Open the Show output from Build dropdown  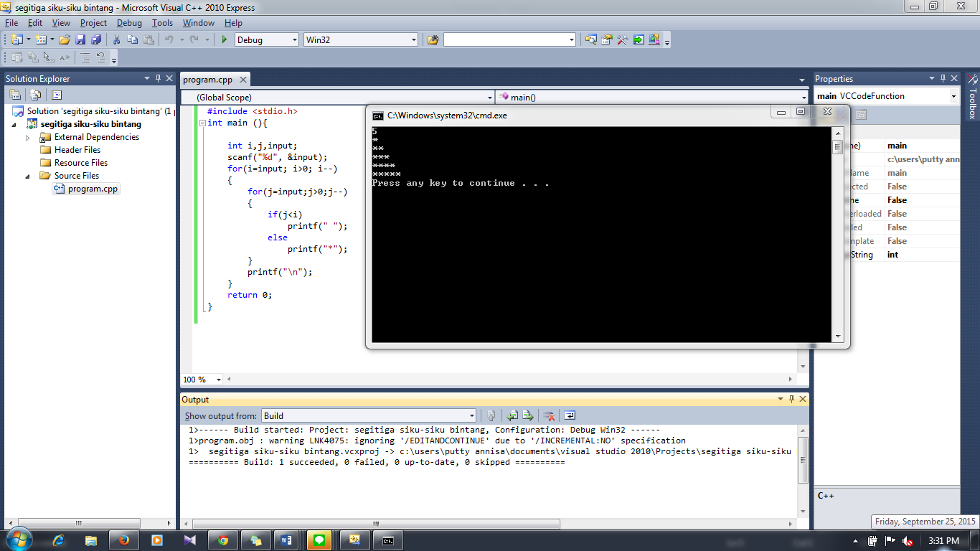[x=368, y=415]
